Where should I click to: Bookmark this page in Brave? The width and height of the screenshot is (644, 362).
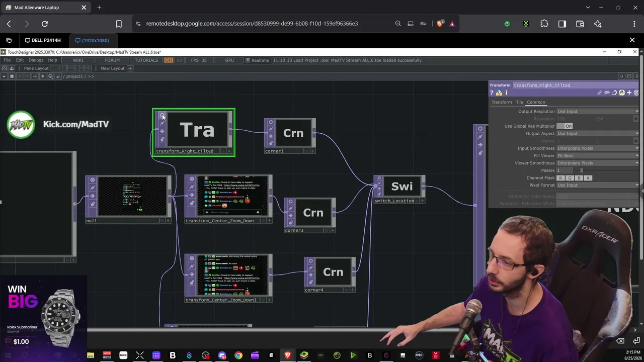119,24
